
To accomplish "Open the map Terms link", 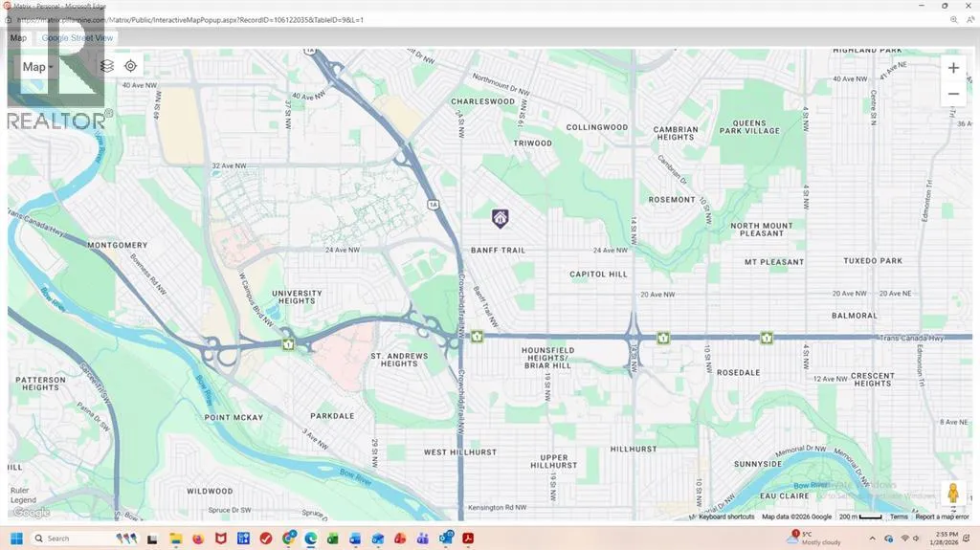I will pos(899,517).
